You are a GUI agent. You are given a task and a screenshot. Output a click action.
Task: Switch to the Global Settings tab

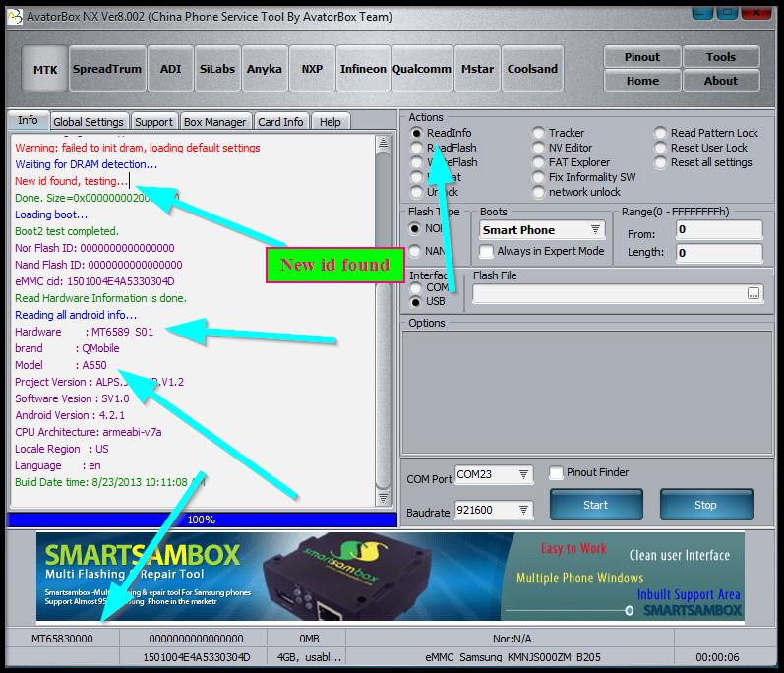click(89, 122)
